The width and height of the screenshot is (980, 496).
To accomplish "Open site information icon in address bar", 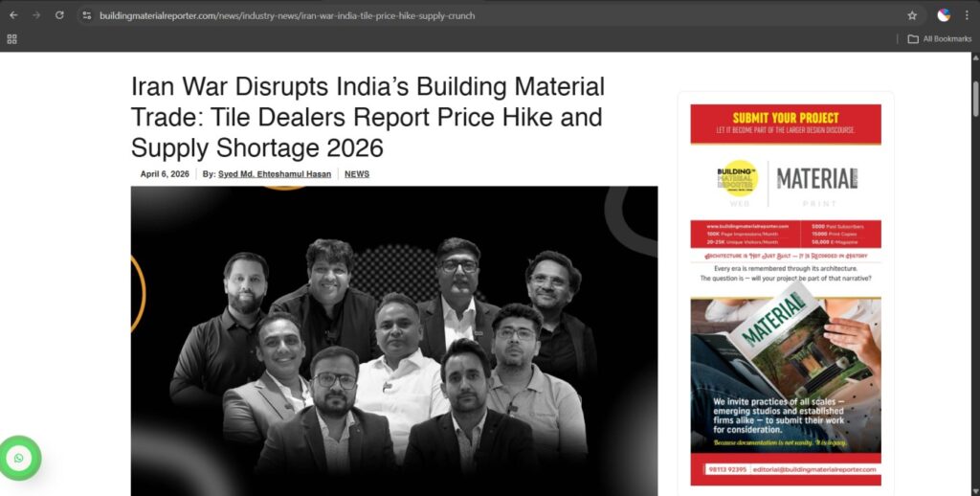I will (x=87, y=15).
